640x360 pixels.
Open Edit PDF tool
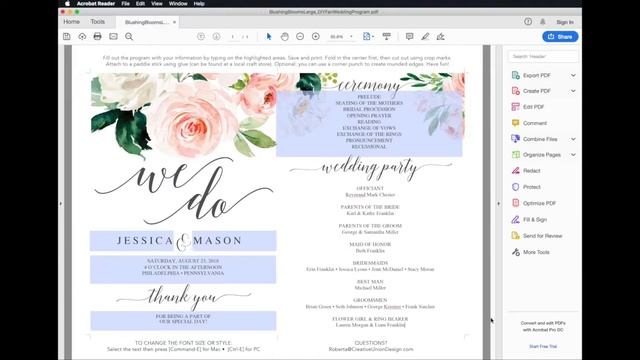click(x=533, y=107)
